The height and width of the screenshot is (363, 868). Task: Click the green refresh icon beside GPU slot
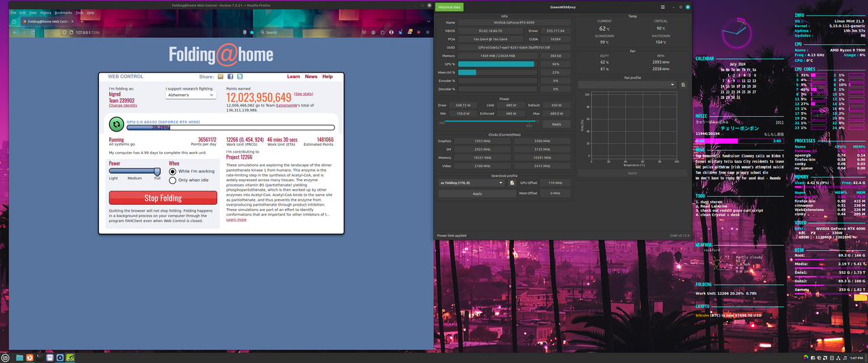116,125
